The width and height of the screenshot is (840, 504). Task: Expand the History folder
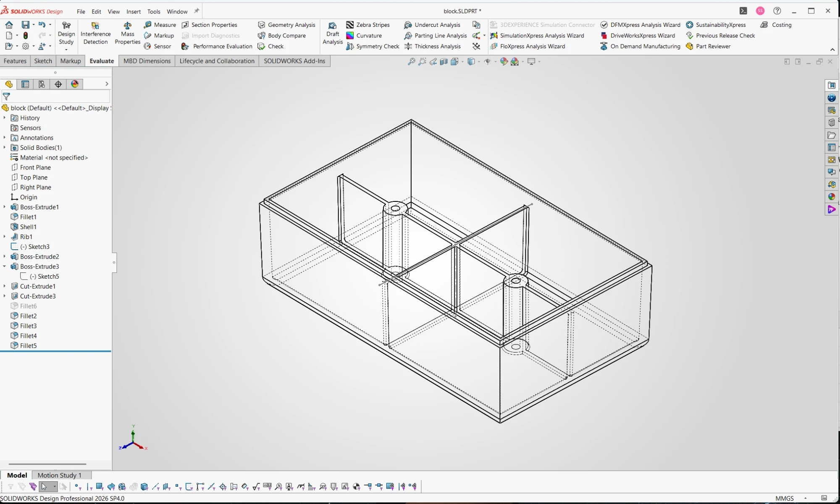point(5,118)
